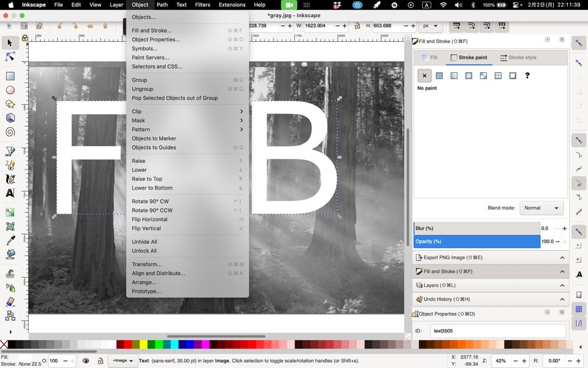The image size is (588, 368).
Task: Click the Mesh gradient paint icon
Action: click(483, 76)
